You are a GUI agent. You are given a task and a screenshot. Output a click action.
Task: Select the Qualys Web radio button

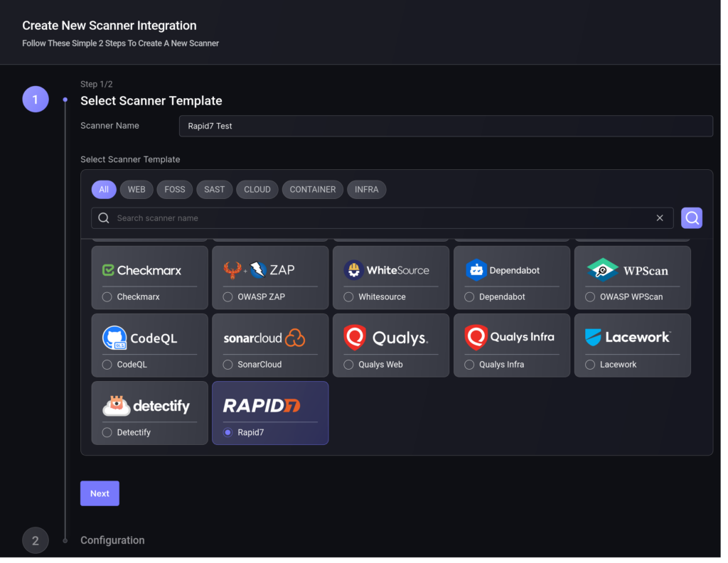pyautogui.click(x=348, y=365)
